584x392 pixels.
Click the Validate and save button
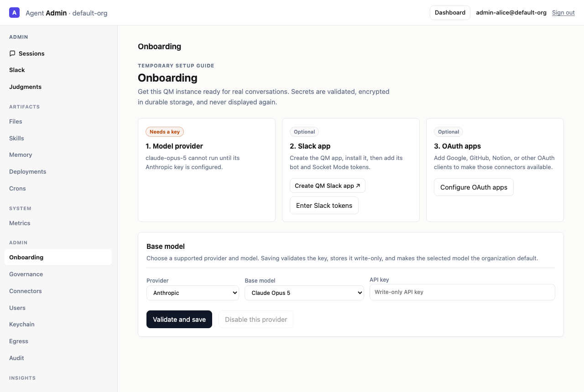click(x=179, y=320)
